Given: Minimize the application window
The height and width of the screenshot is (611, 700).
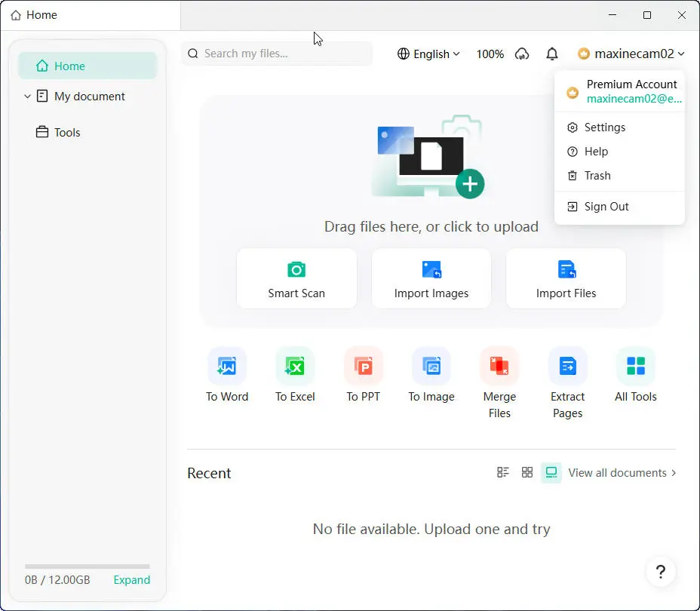Looking at the screenshot, I should tap(612, 15).
